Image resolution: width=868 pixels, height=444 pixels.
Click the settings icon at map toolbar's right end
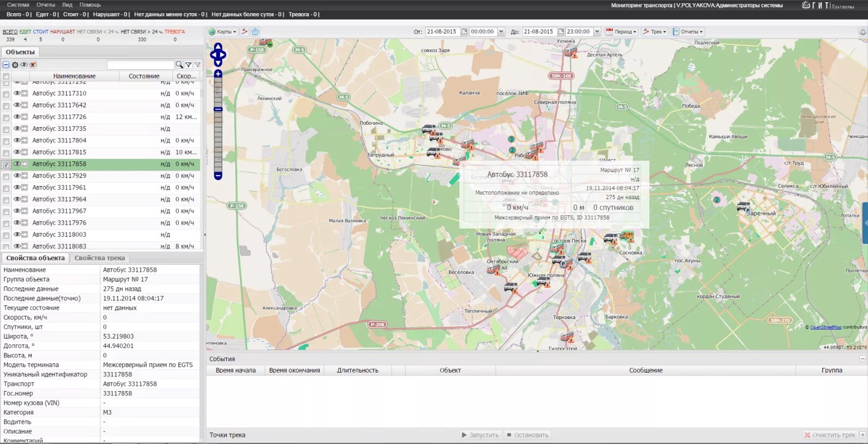[x=863, y=32]
